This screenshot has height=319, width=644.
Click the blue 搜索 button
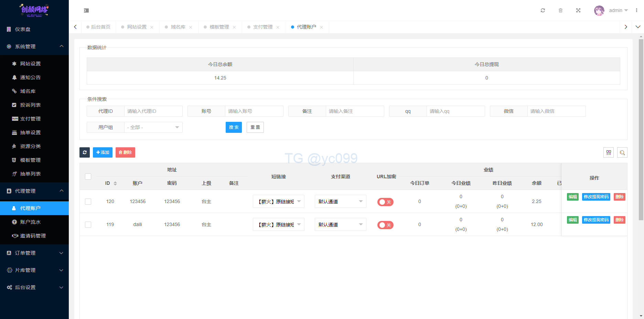[x=234, y=127]
